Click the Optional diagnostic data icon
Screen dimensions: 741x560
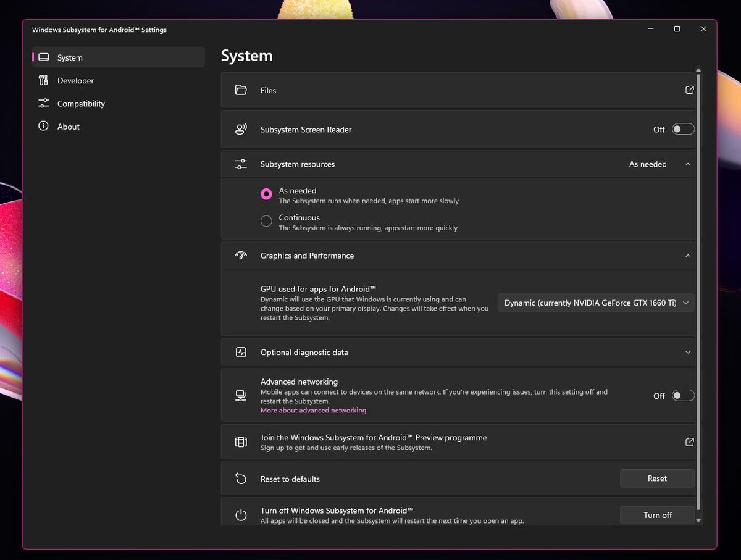(241, 352)
